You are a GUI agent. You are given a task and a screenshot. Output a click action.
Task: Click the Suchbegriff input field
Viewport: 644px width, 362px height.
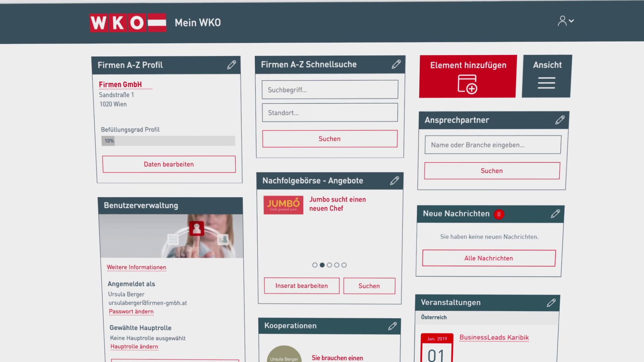[330, 89]
